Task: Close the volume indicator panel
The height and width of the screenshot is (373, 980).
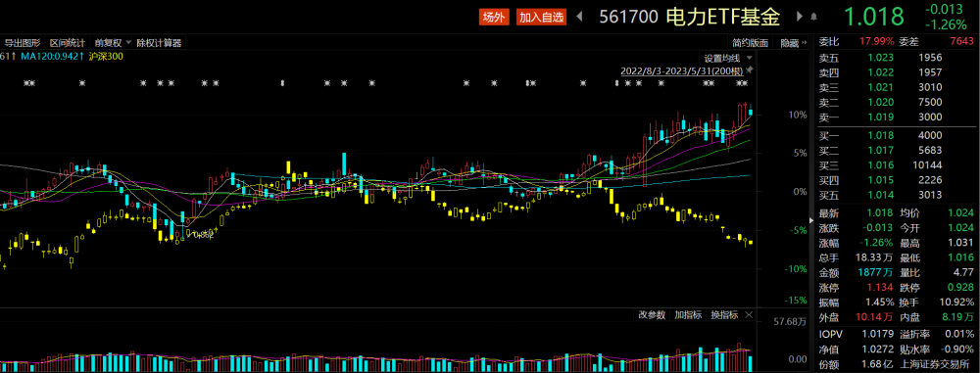Action: coord(749,314)
